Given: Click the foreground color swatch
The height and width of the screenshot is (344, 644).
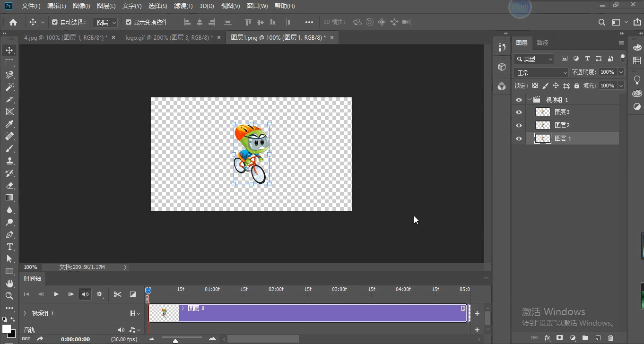Looking at the screenshot, I should 6,328.
